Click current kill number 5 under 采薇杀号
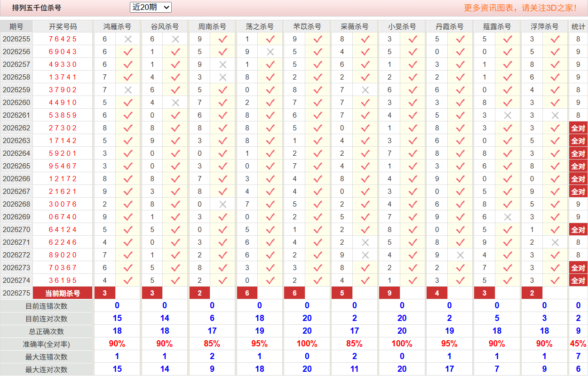The width and height of the screenshot is (588, 376). point(342,293)
